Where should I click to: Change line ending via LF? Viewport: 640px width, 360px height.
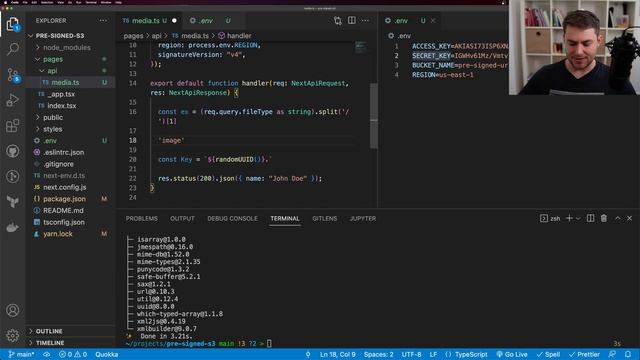[433, 354]
